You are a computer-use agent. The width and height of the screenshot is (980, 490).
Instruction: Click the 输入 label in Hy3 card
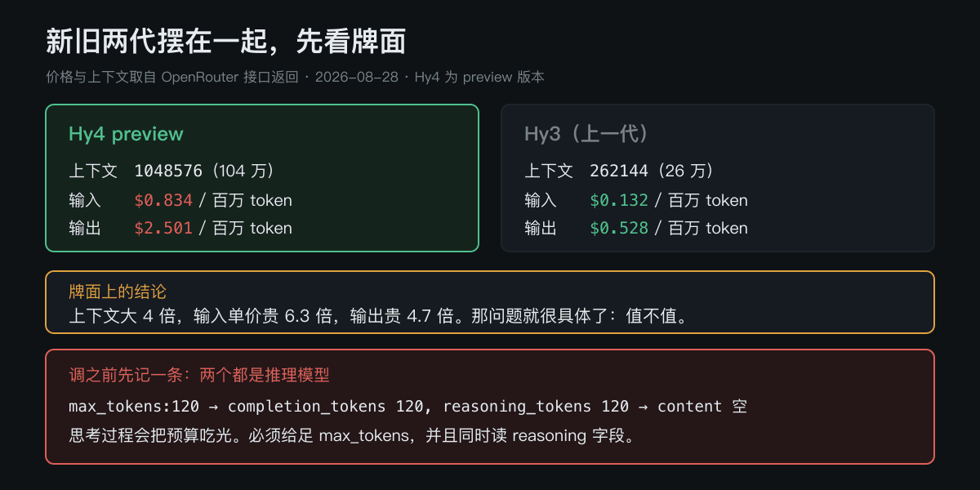point(541,200)
